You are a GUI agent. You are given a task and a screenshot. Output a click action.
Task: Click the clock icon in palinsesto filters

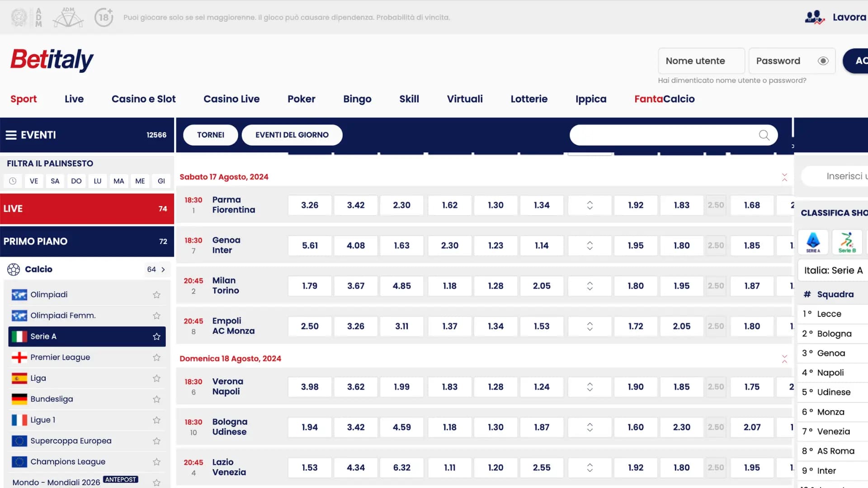[13, 181]
